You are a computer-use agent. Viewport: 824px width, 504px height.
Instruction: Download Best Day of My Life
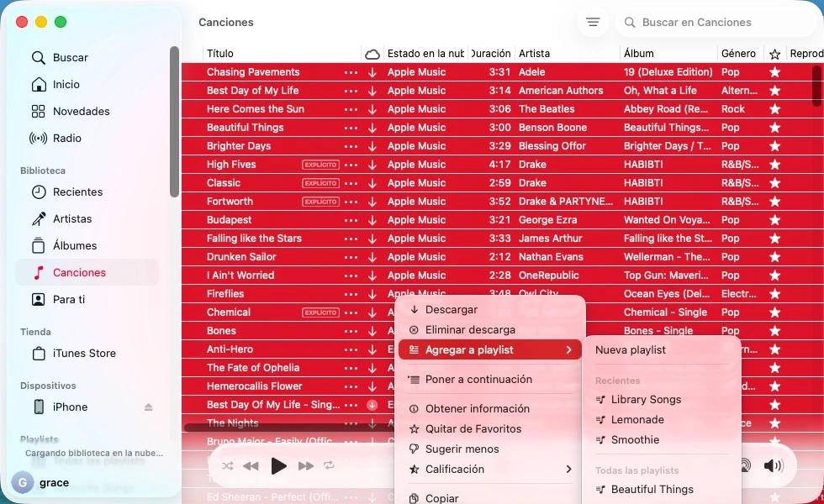click(x=372, y=91)
